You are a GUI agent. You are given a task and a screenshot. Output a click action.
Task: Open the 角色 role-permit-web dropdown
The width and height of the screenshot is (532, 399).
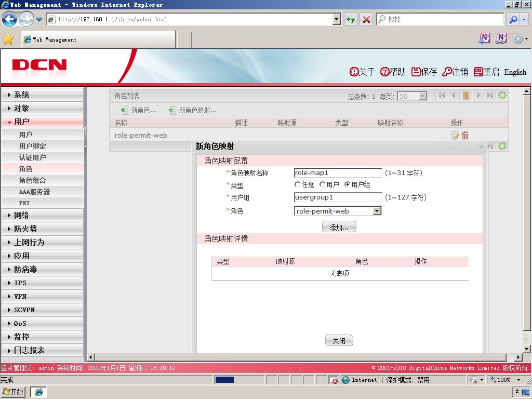point(377,211)
